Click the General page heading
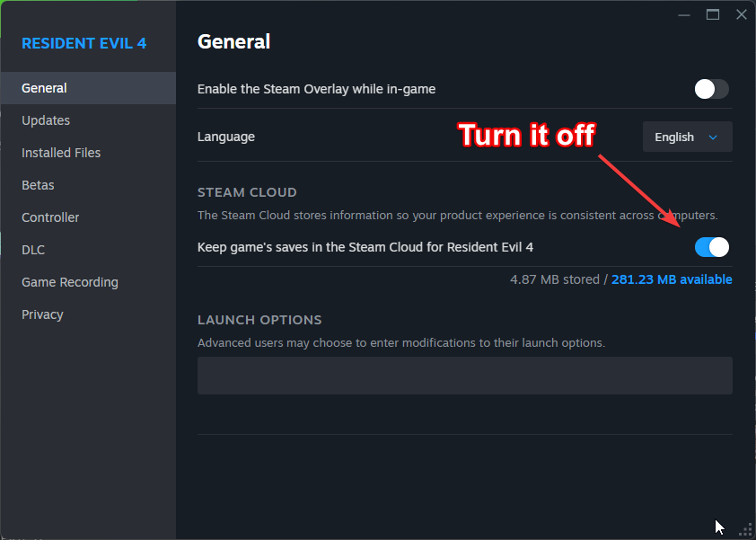This screenshot has width=756, height=540. click(x=233, y=41)
